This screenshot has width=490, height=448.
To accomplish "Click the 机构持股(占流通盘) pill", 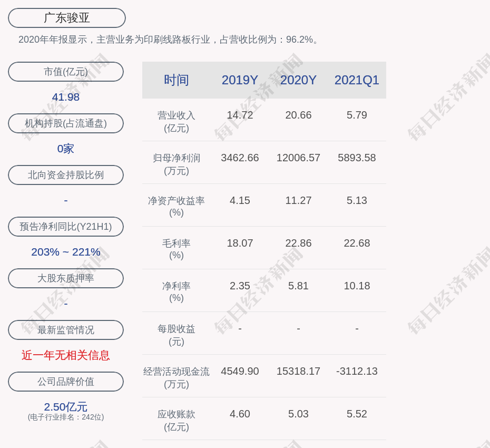I will (x=66, y=123).
